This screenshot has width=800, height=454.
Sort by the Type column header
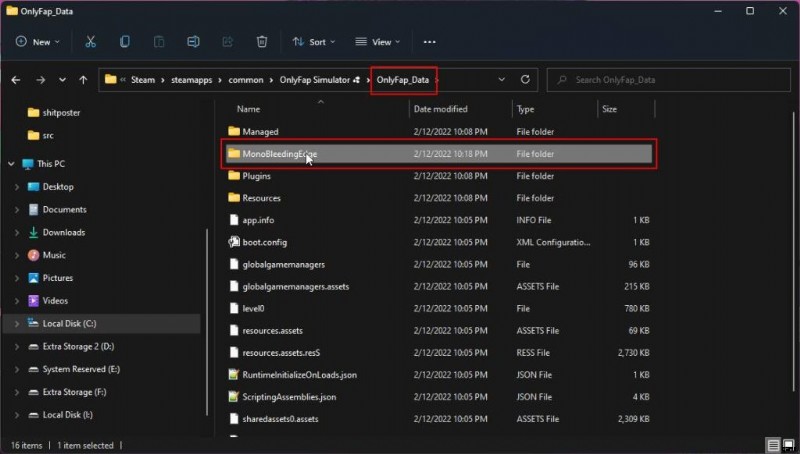tap(525, 109)
